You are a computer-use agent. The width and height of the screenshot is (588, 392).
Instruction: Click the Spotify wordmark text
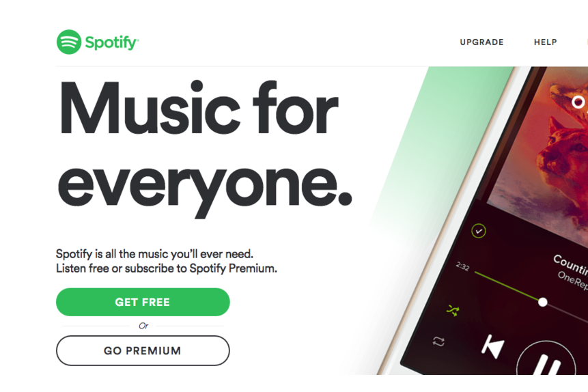[x=112, y=43]
